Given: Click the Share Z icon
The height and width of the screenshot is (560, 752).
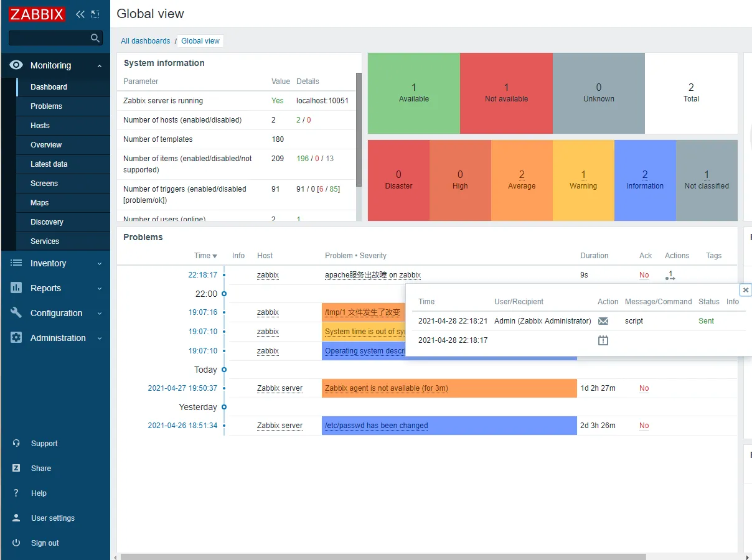Looking at the screenshot, I should tap(16, 469).
